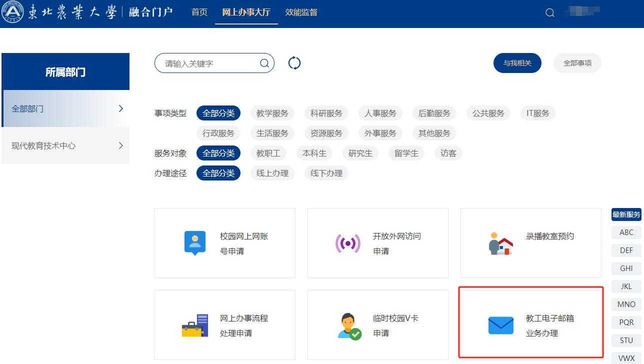Select the 最新服务 index label
The height and width of the screenshot is (364, 644).
626,214
